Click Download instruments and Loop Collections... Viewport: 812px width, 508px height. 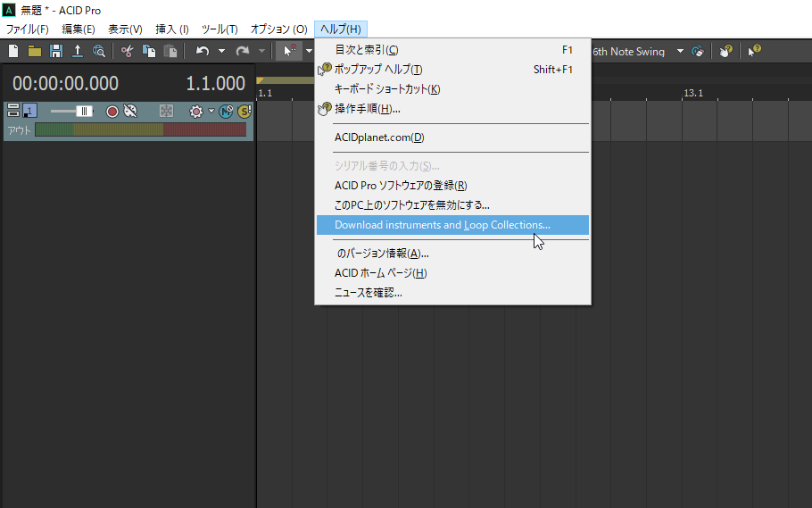452,225
